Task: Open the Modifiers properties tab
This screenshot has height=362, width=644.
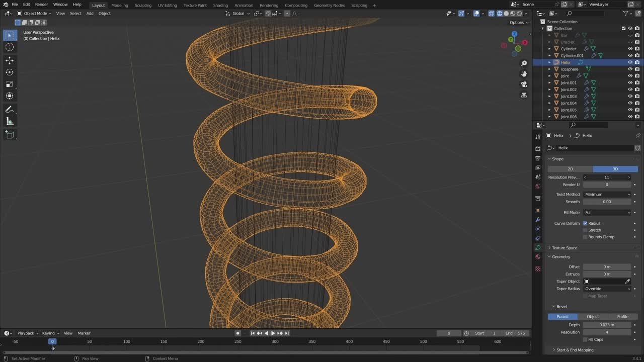Action: tap(538, 220)
